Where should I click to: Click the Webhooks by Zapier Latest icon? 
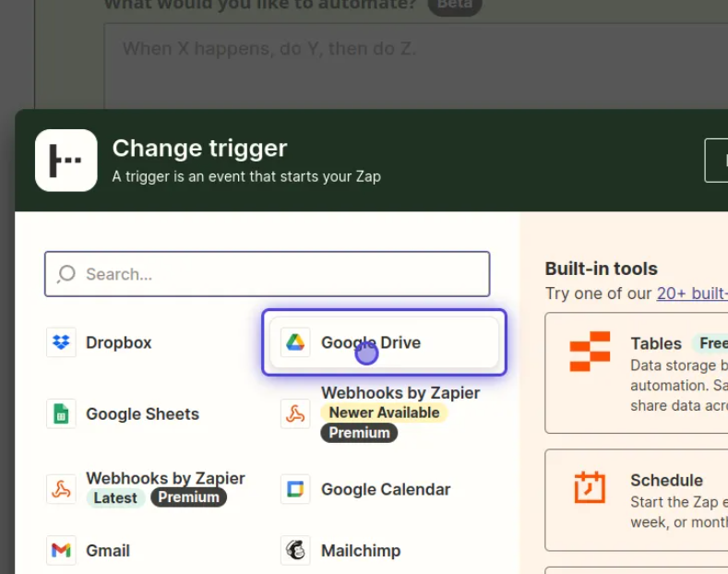pos(61,489)
